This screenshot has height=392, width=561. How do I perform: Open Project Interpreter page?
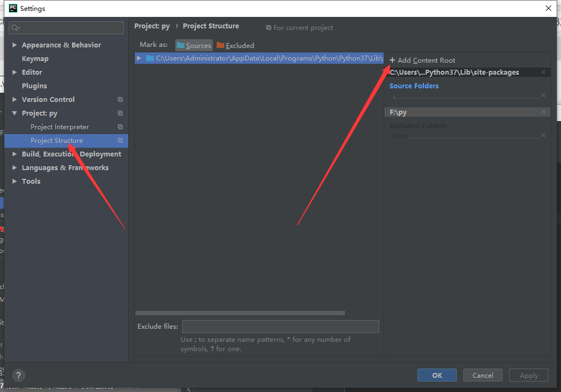pos(59,127)
